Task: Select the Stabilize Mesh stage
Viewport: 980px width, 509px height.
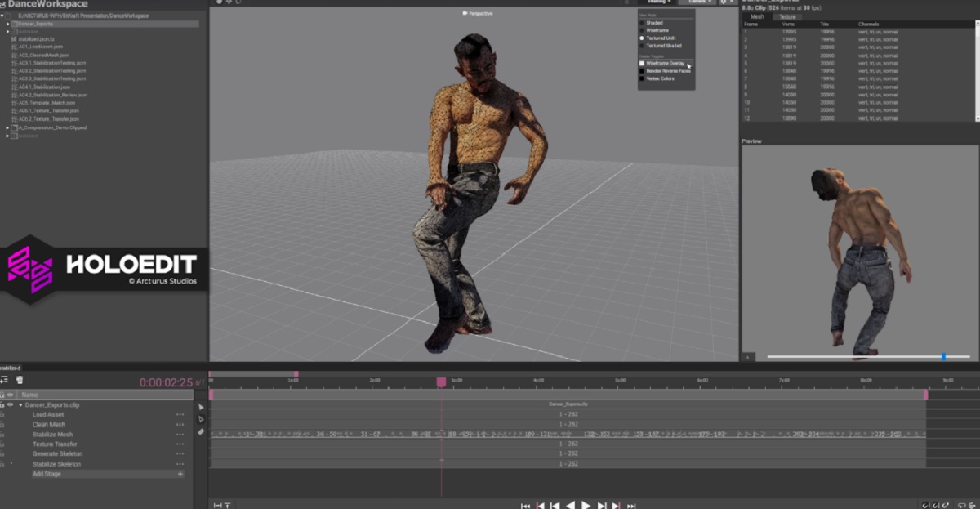Action: [52, 435]
